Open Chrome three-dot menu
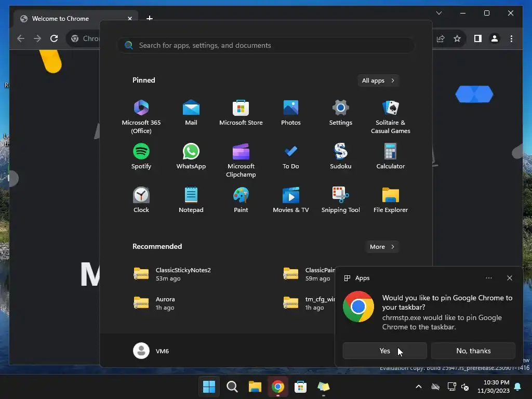This screenshot has height=399, width=532. pyautogui.click(x=511, y=38)
